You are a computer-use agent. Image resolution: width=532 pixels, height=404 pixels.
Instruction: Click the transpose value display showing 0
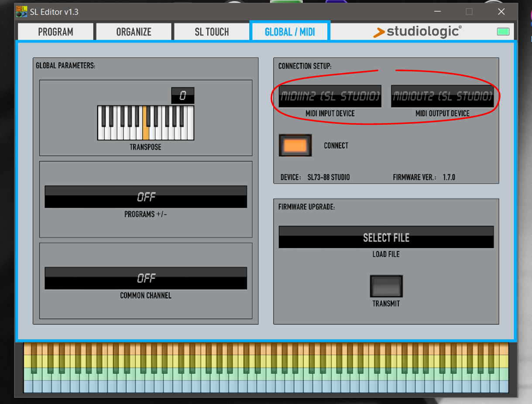(x=182, y=96)
